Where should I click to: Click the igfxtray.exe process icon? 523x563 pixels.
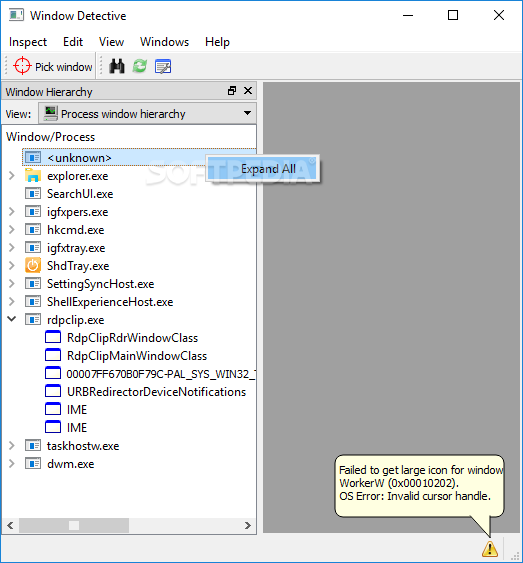[33, 247]
